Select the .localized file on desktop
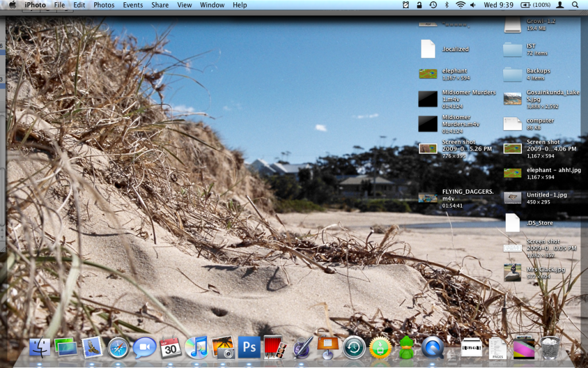Screen dimensions: 588x368 point(428,49)
